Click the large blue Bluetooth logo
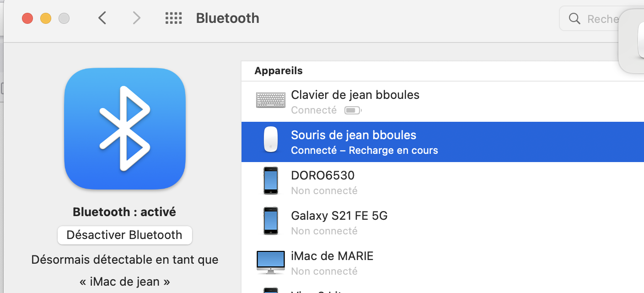Screen dimensions: 644x293 [125, 129]
